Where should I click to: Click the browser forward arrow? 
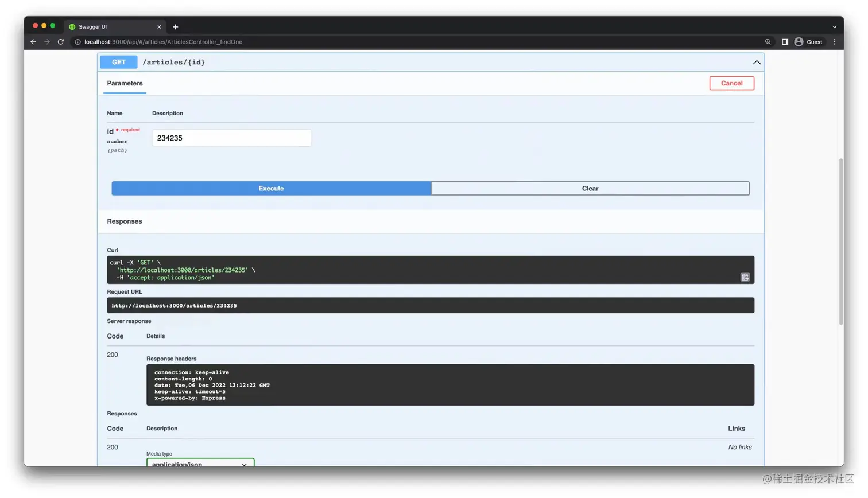tap(47, 42)
